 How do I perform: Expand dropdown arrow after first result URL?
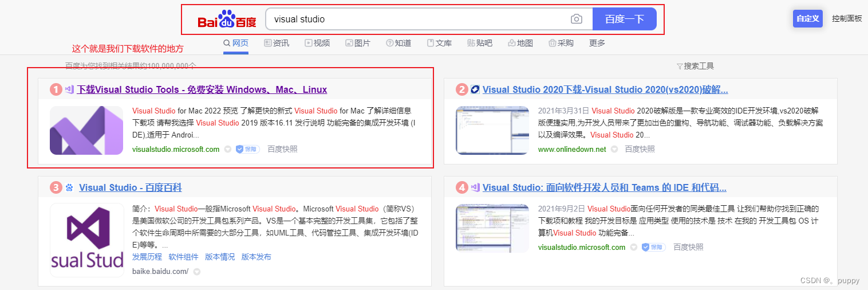(x=227, y=150)
